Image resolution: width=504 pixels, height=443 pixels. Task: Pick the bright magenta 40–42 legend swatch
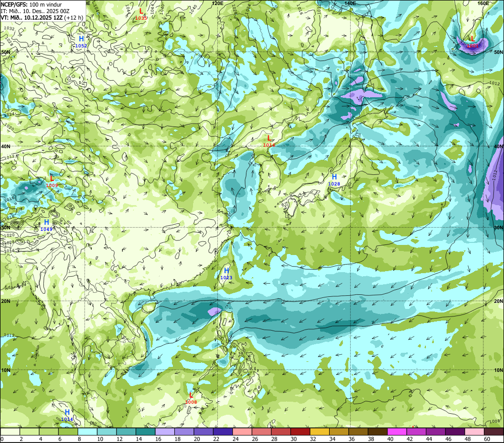click(x=397, y=431)
